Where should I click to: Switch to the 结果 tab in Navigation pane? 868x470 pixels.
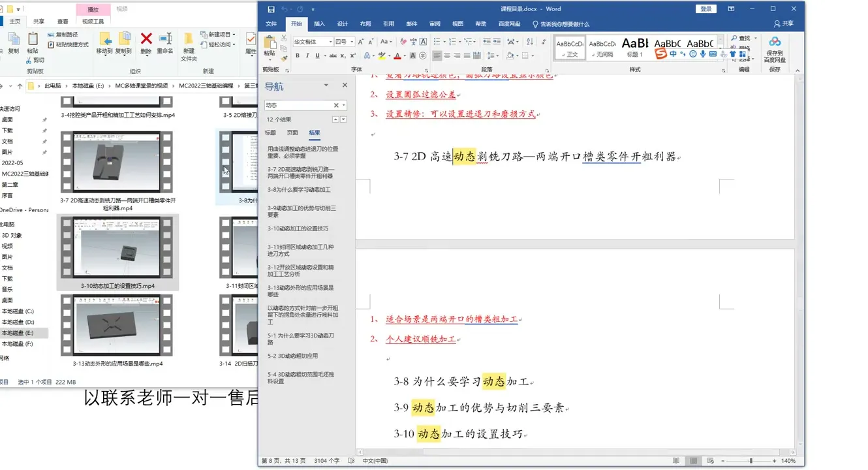(315, 133)
